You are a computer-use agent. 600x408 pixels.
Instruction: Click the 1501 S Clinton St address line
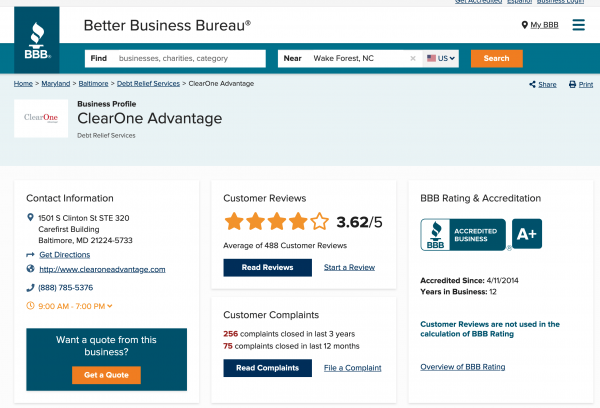pyautogui.click(x=84, y=218)
